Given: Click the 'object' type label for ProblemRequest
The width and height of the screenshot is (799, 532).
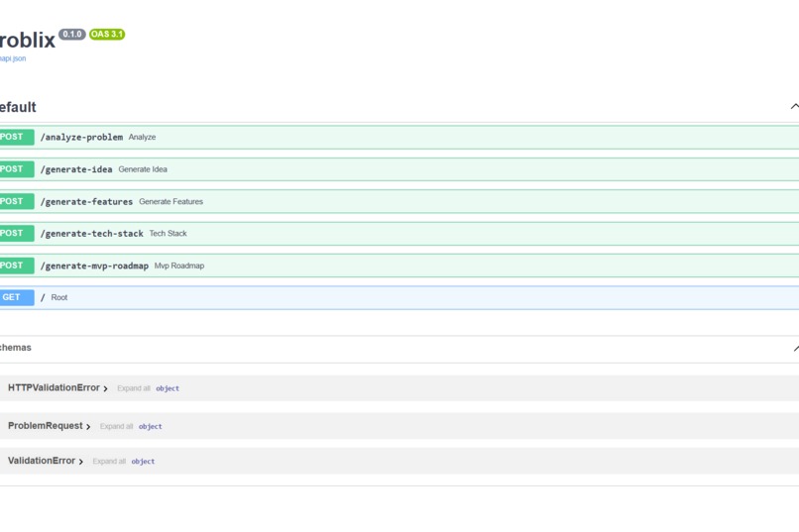Looking at the screenshot, I should pyautogui.click(x=151, y=427).
